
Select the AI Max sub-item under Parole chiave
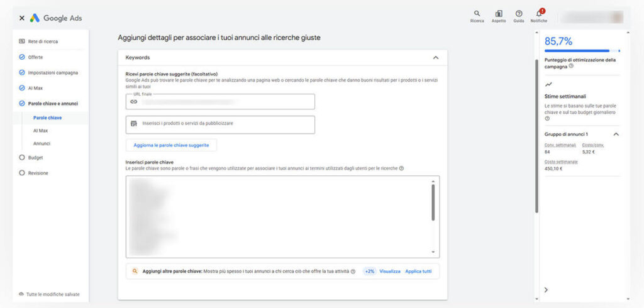41,131
